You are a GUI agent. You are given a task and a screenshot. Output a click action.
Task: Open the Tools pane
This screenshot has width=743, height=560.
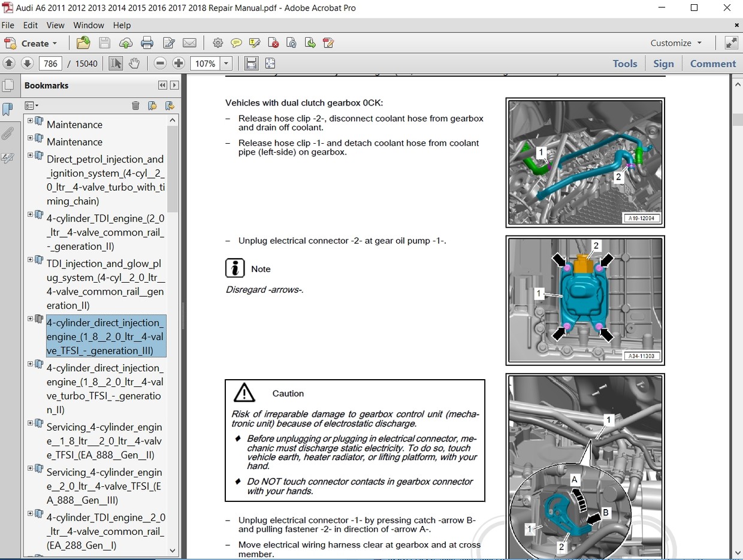[624, 63]
